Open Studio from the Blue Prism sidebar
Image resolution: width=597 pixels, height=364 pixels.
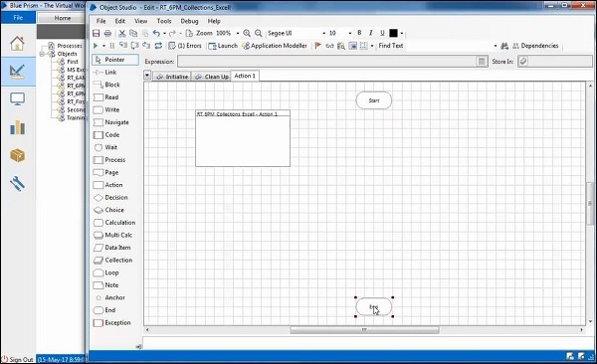(18, 72)
